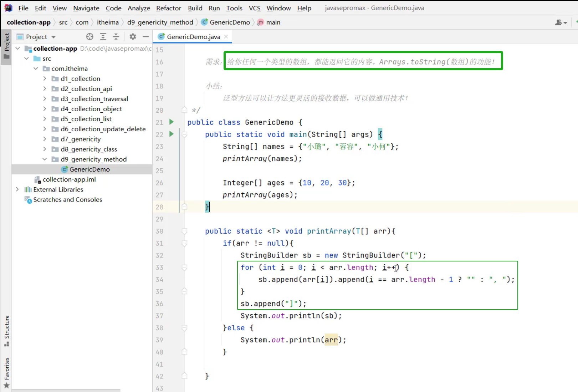
Task: Open the Build menu
Action: (x=195, y=8)
